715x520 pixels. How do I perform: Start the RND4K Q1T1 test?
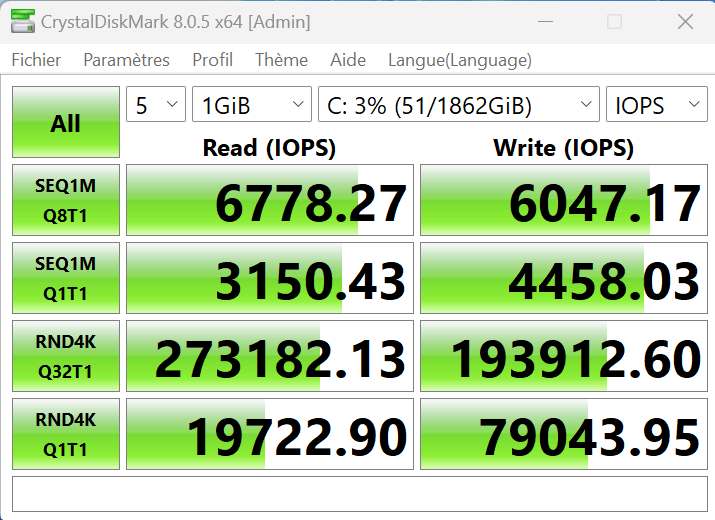(66, 434)
